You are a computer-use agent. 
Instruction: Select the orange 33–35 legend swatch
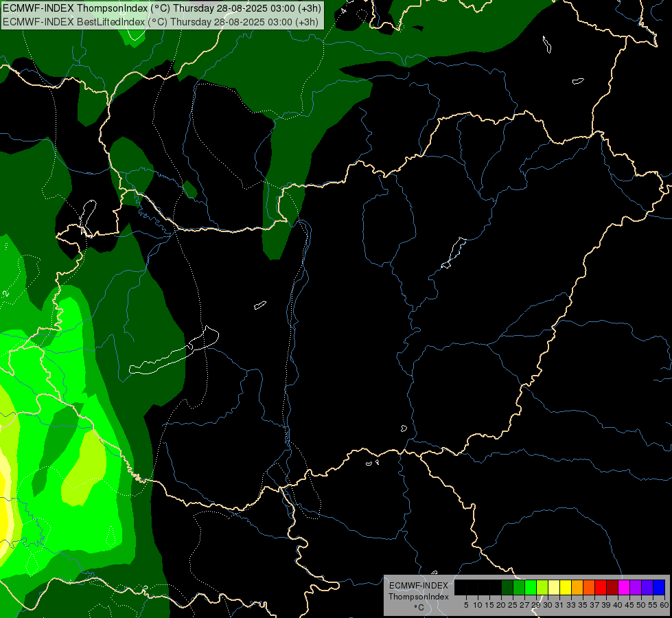click(577, 587)
